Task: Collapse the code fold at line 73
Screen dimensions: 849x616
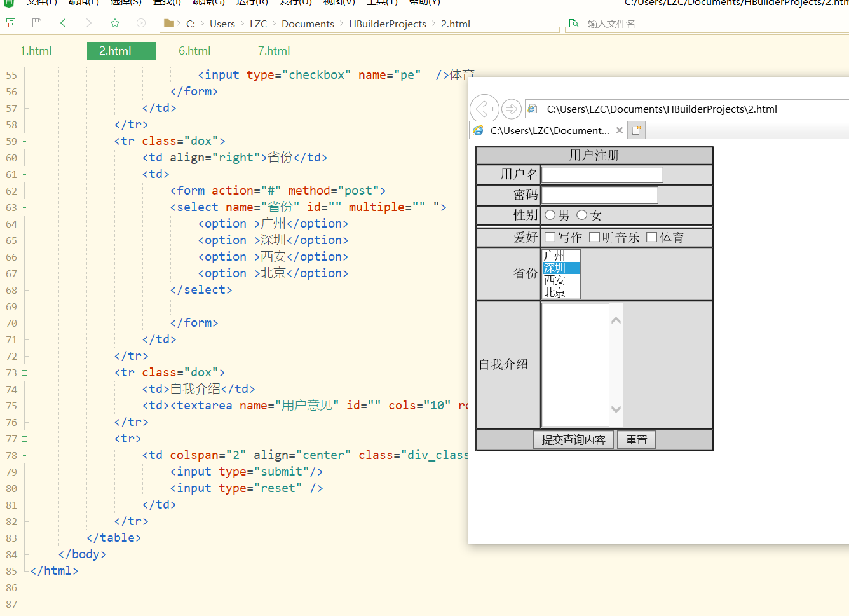Action: [25, 373]
